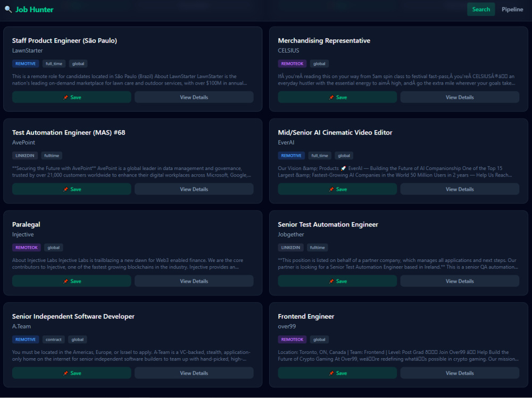Click the Jobgether company name

pos(291,234)
